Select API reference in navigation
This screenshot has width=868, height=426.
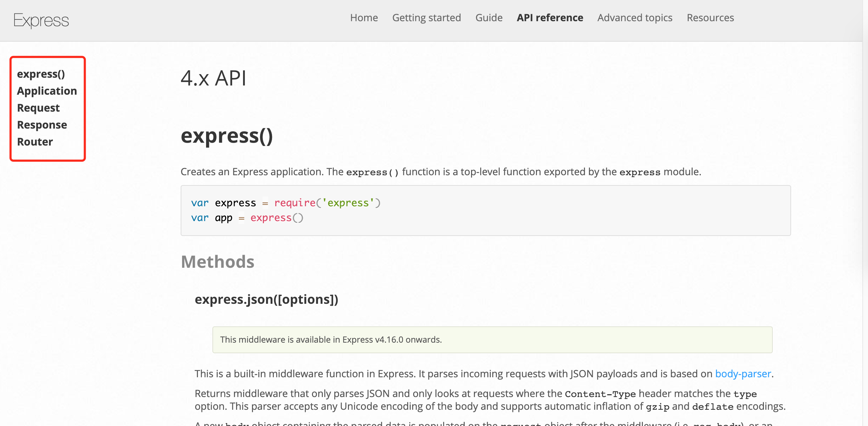point(550,18)
